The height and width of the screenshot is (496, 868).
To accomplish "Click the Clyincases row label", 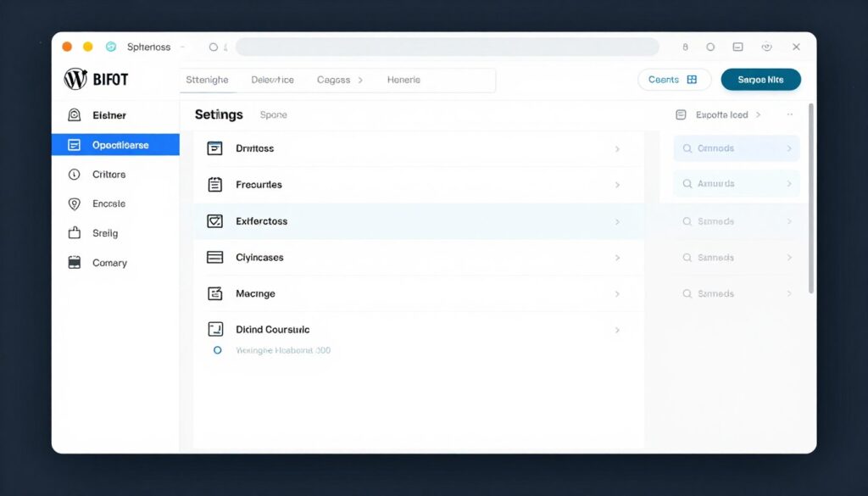I will coord(259,258).
